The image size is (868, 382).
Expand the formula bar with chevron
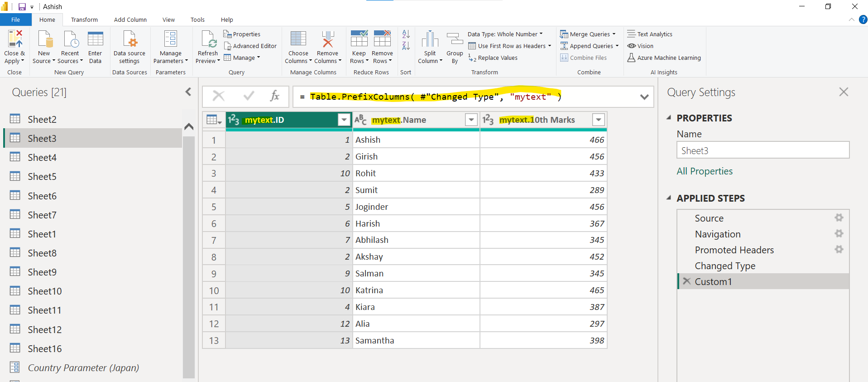click(x=644, y=97)
